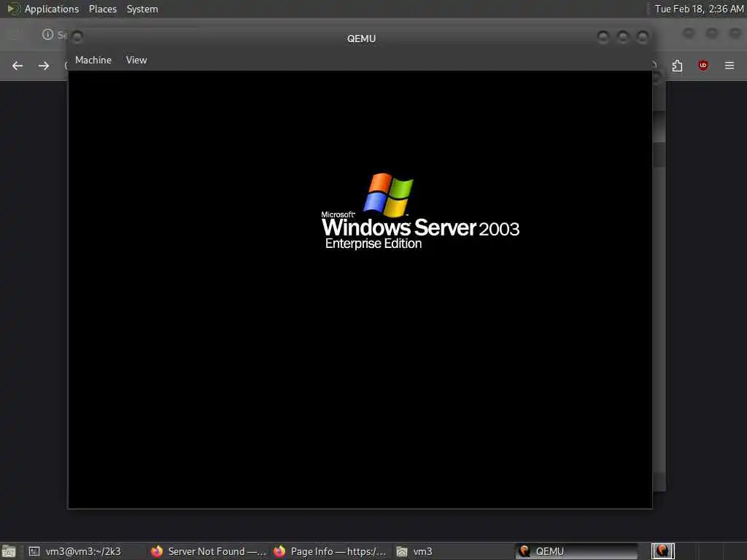Click the clock showing Tue Feb 18

pyautogui.click(x=698, y=9)
